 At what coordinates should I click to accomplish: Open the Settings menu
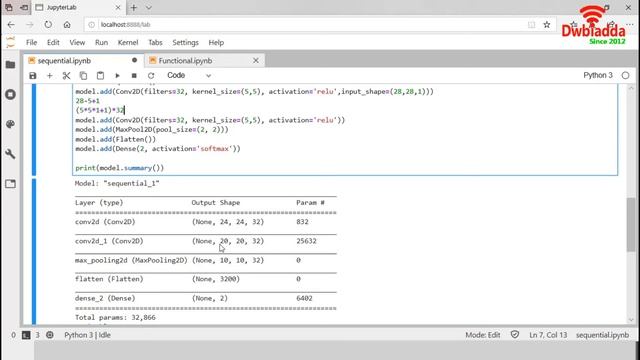pos(185,42)
